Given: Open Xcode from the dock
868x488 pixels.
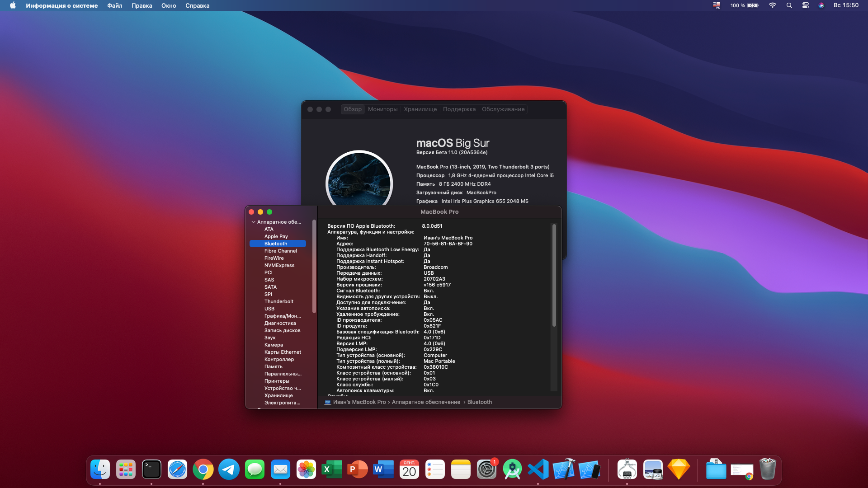Looking at the screenshot, I should pyautogui.click(x=564, y=470).
